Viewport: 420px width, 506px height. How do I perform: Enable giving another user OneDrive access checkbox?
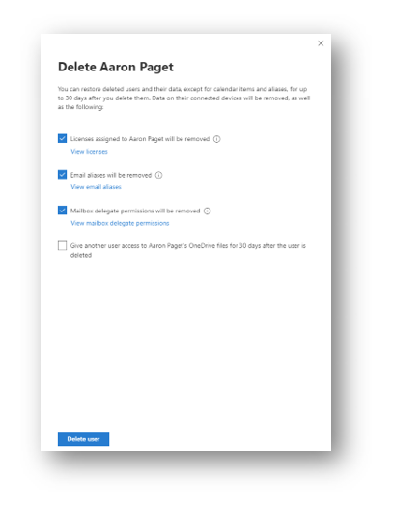pos(62,245)
